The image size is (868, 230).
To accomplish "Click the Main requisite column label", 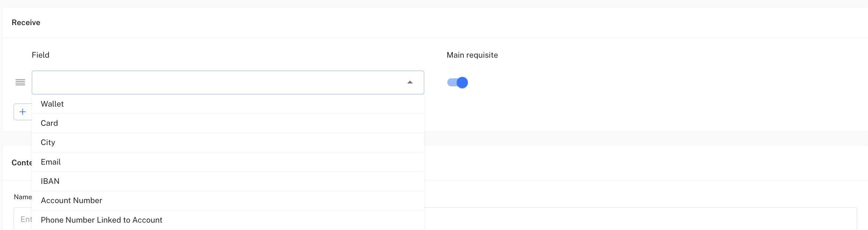I will [472, 55].
